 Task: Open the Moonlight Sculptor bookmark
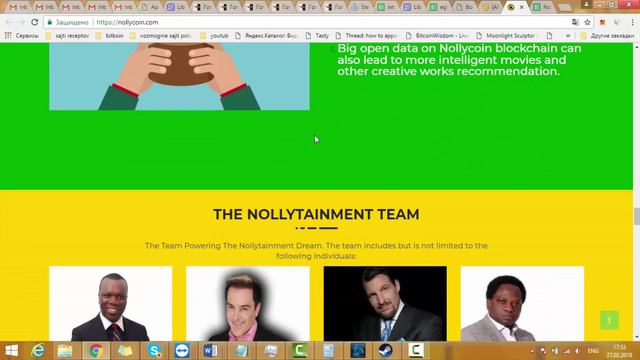pyautogui.click(x=505, y=36)
